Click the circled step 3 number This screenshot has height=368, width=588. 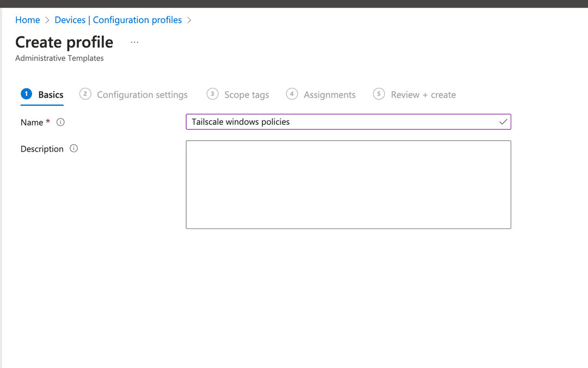[212, 94]
